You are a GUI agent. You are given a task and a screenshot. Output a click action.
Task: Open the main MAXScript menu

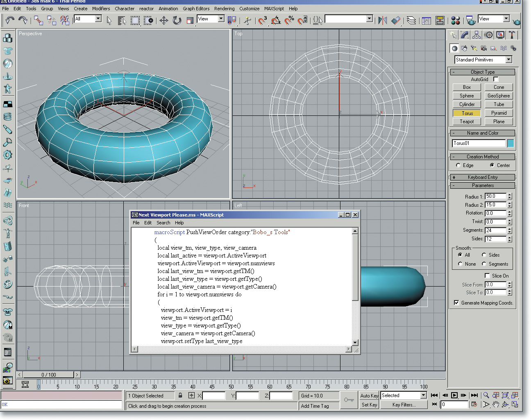(x=274, y=9)
